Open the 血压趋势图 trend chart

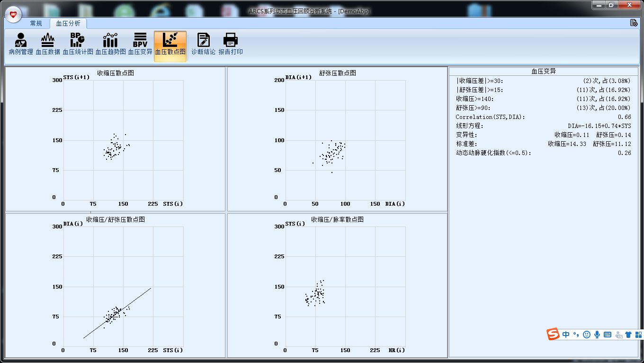pos(110,44)
